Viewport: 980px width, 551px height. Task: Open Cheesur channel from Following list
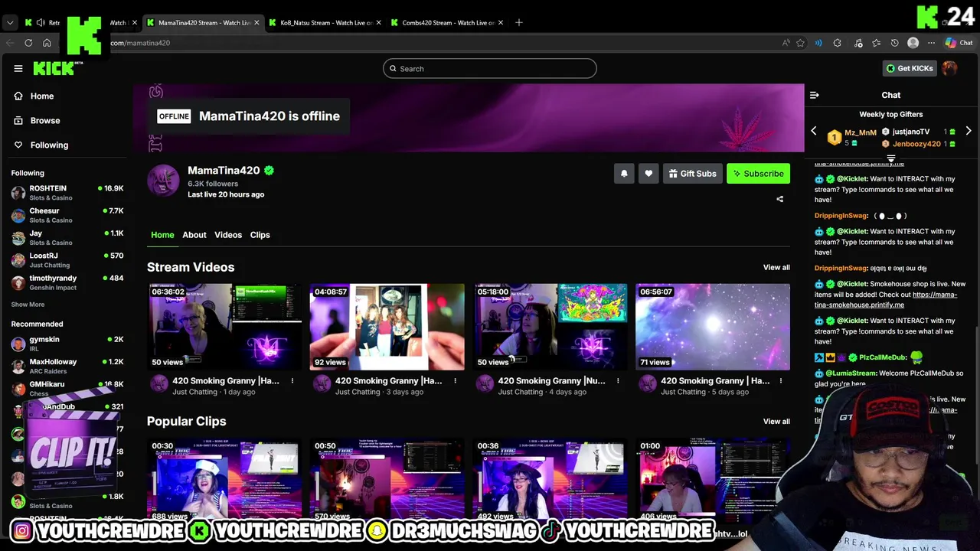coord(67,215)
